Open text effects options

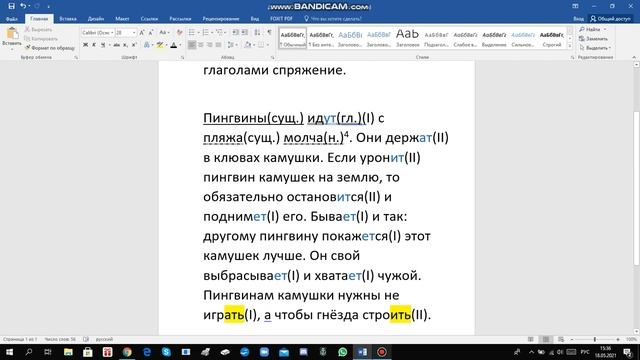coord(147,45)
